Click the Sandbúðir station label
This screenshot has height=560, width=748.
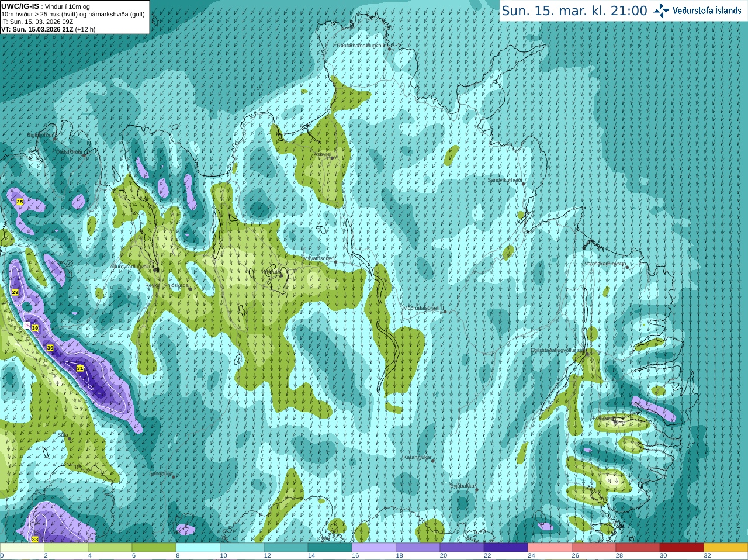coord(161,473)
